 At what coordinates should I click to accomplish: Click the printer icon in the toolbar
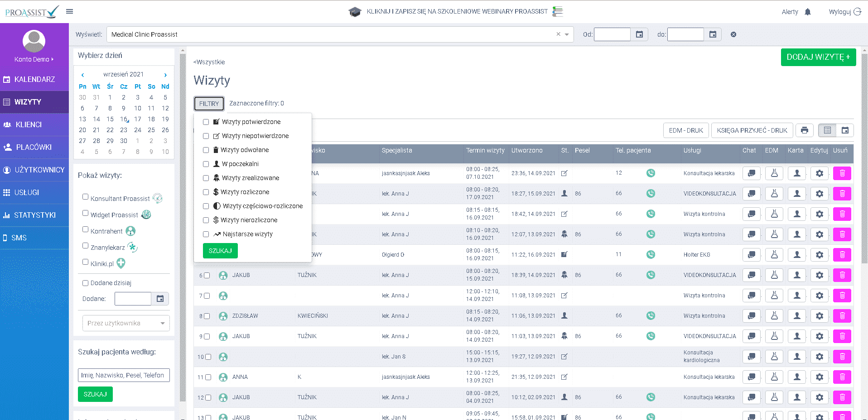coord(804,130)
